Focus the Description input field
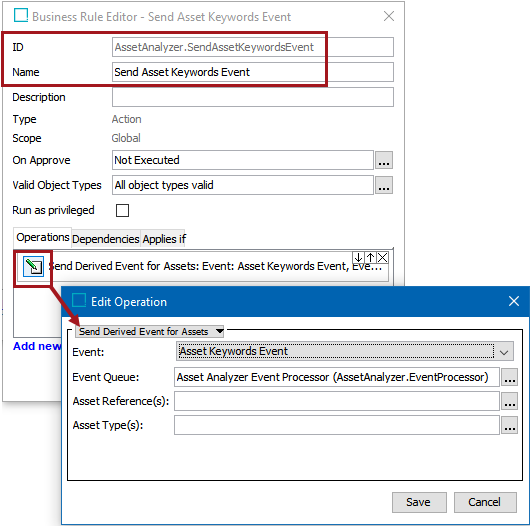This screenshot has height=526, width=532. tap(253, 97)
